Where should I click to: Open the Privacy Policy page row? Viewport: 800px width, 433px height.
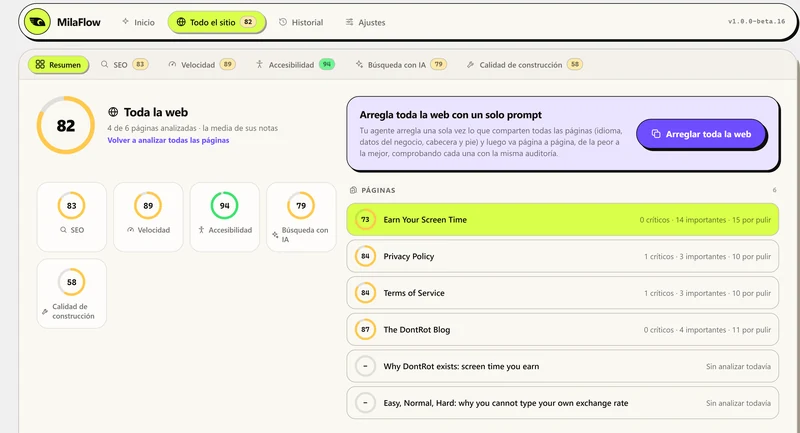point(562,256)
